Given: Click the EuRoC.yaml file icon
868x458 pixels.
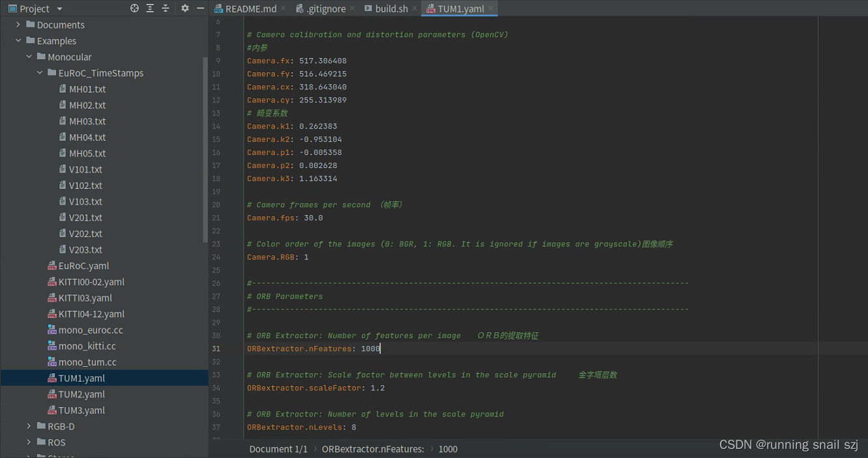Looking at the screenshot, I should click(52, 266).
